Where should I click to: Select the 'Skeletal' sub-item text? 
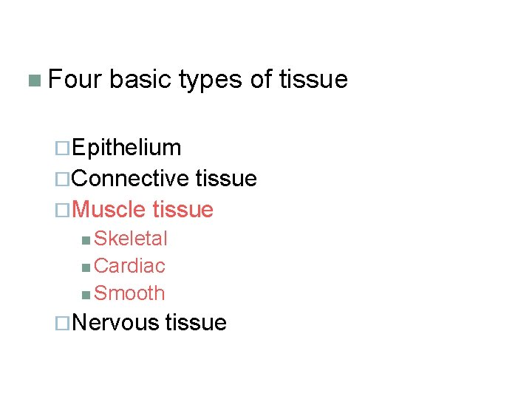131,239
